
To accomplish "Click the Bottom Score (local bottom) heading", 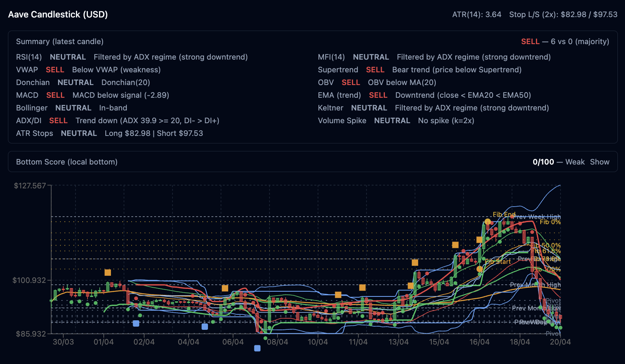I will click(x=67, y=162).
